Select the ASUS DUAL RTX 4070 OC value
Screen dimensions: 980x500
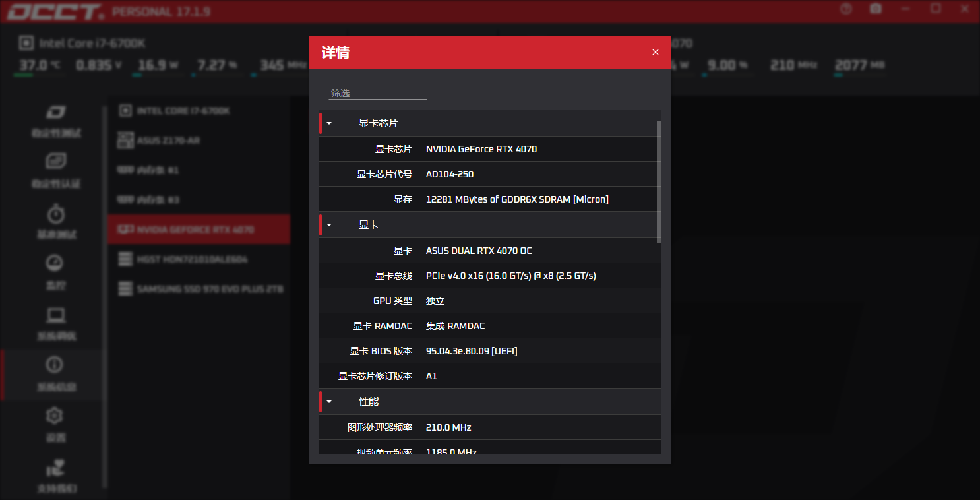click(x=479, y=251)
